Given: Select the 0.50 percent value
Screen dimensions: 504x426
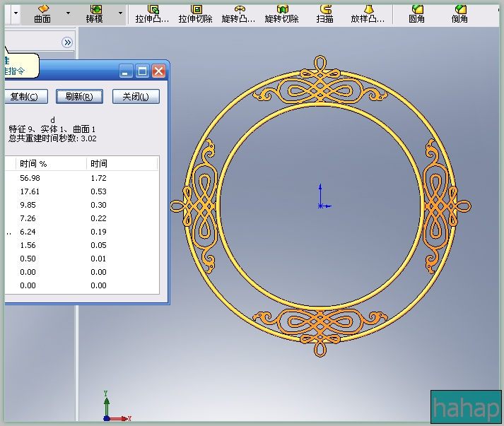Looking at the screenshot, I should point(28,259).
